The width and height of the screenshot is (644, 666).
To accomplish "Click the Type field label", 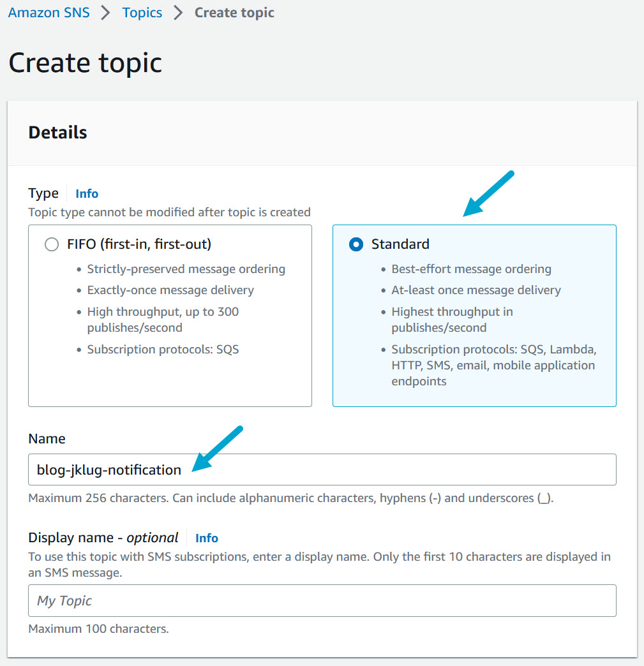I will pyautogui.click(x=43, y=193).
